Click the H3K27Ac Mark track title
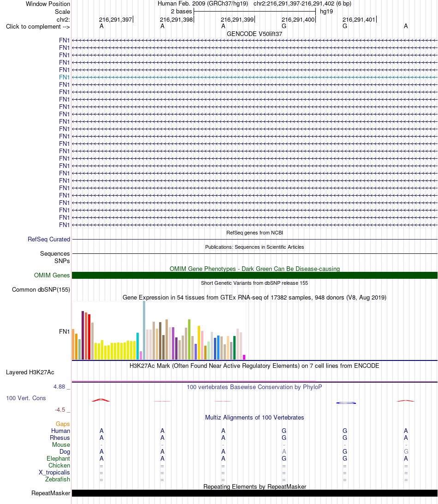Screen dimensions: 438x504 tap(255, 366)
